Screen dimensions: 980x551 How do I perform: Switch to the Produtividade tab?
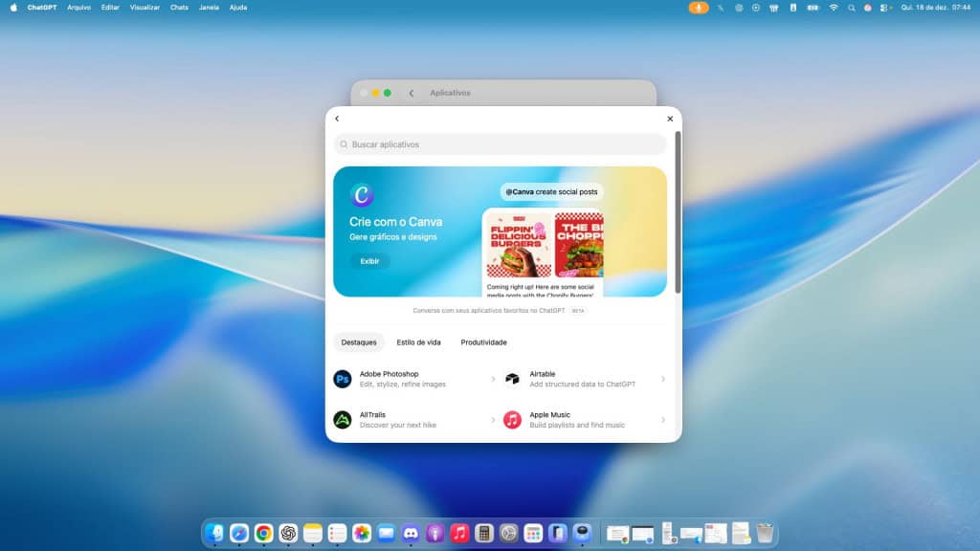pyautogui.click(x=483, y=342)
